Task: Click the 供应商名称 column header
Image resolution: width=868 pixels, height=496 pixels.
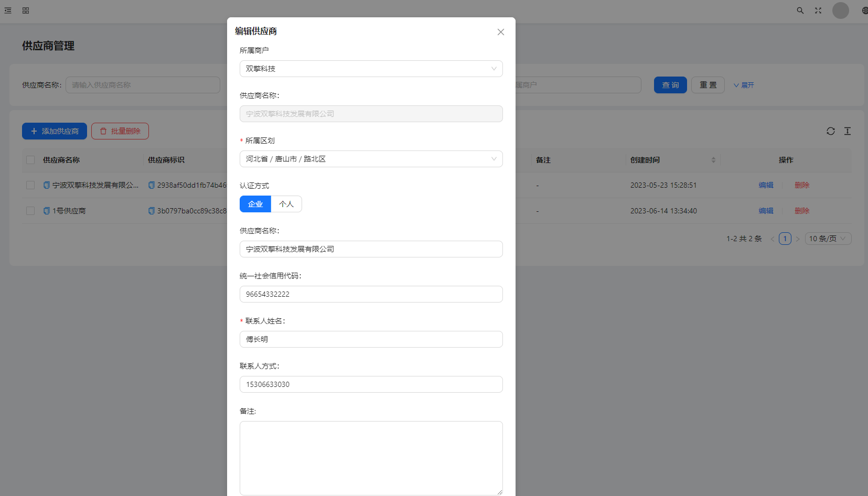Action: pos(61,160)
